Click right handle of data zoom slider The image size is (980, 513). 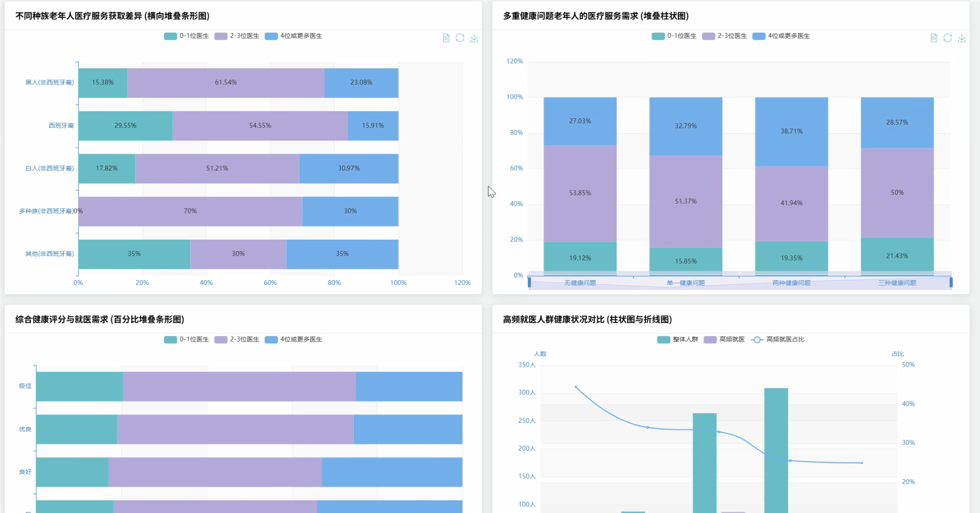tap(951, 282)
